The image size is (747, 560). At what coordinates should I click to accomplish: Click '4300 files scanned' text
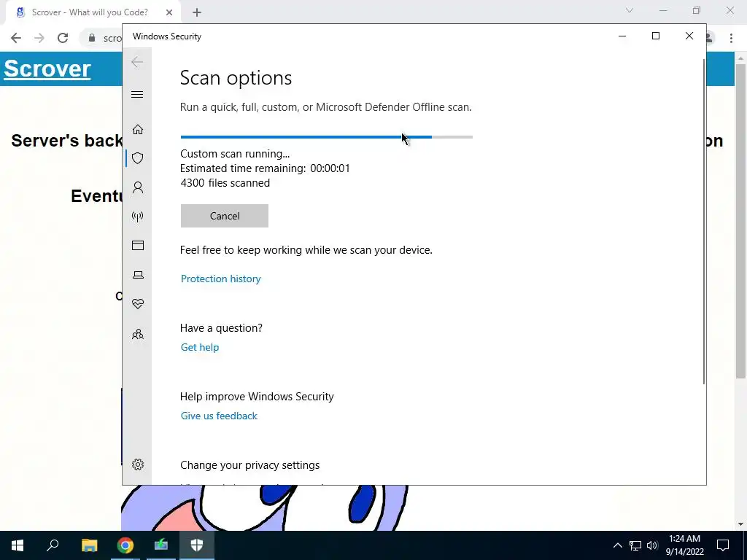pyautogui.click(x=225, y=183)
